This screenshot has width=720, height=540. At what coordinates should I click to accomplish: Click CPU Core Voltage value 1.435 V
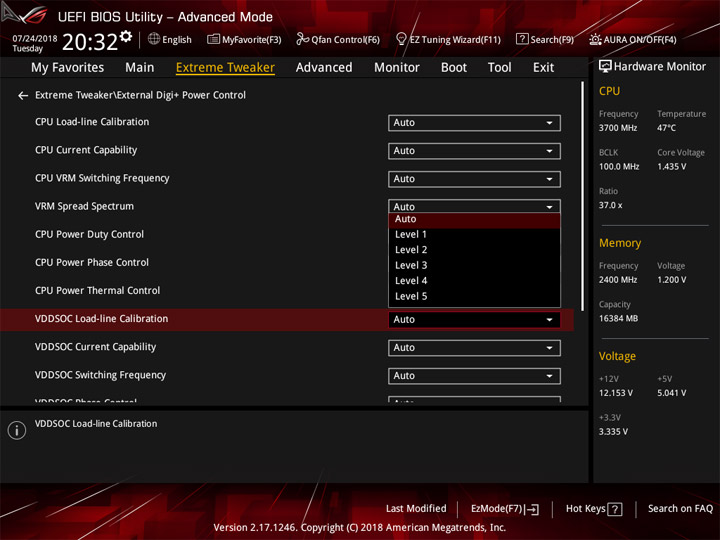tap(671, 167)
